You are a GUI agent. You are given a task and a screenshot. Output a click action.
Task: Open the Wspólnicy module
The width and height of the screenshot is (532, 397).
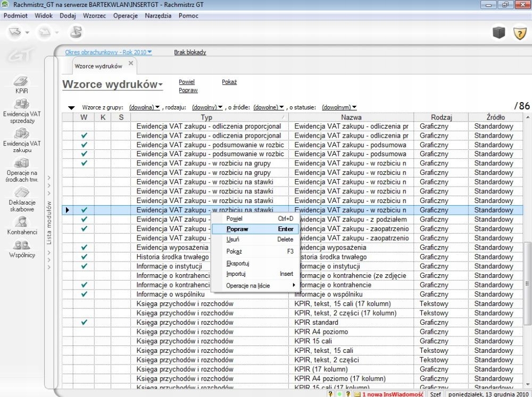point(21,246)
